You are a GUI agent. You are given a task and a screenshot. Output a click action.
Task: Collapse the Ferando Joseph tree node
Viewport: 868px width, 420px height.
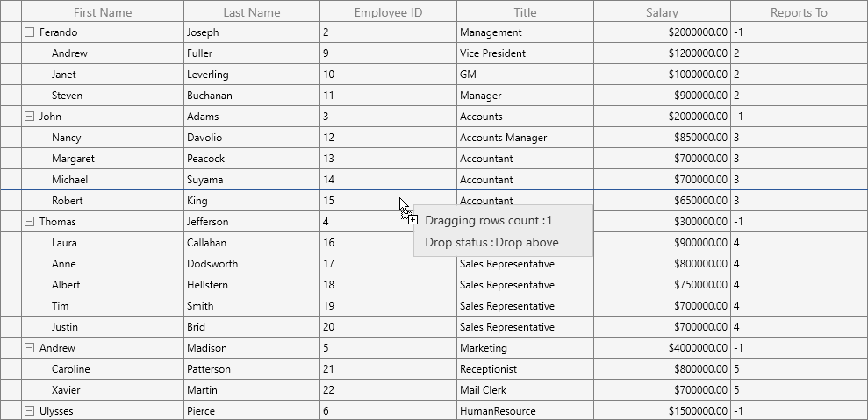click(30, 32)
